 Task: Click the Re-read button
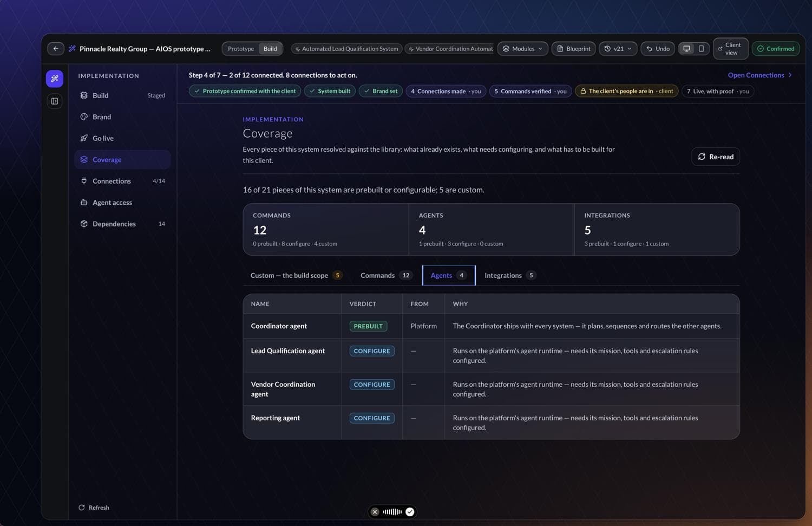[x=716, y=157]
